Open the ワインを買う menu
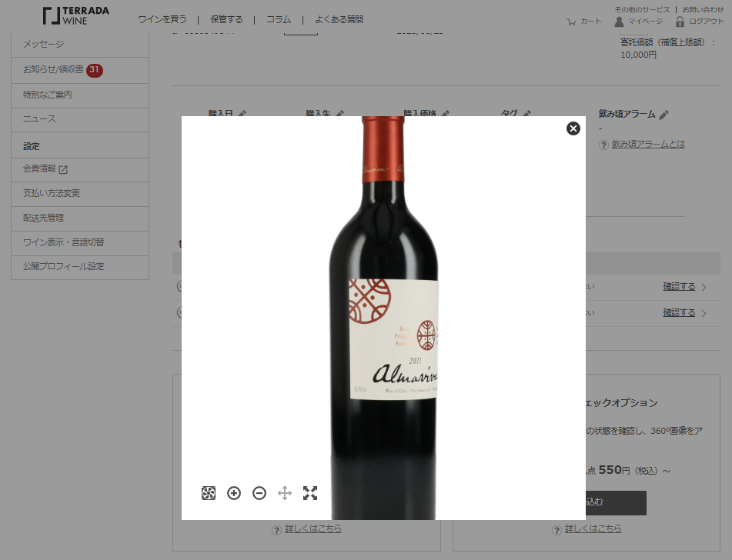 coord(162,19)
